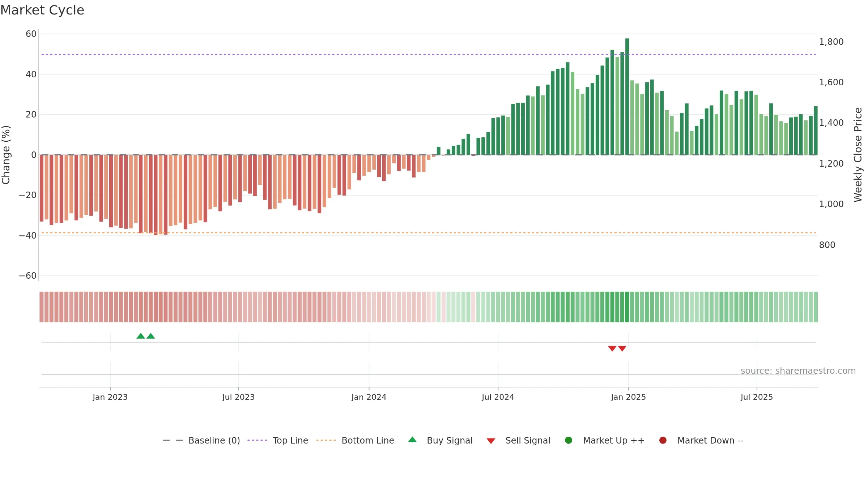868x488 pixels.
Task: Click the green Buy Signal triangle in legend
Action: point(412,440)
